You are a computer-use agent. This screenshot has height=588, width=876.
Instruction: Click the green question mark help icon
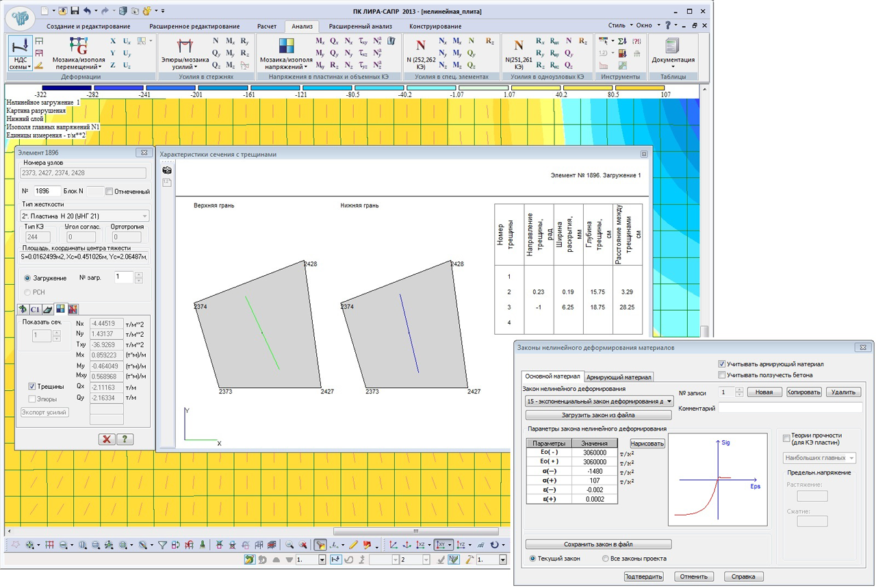point(125,439)
